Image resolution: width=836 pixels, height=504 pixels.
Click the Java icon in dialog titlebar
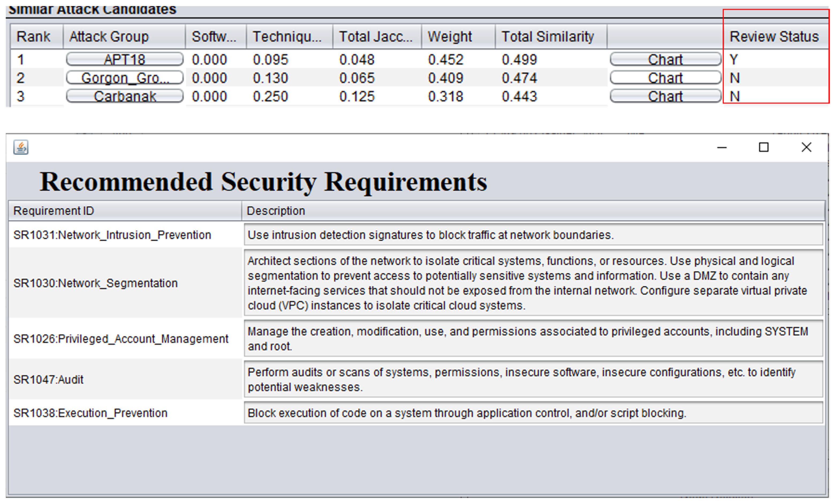point(21,148)
